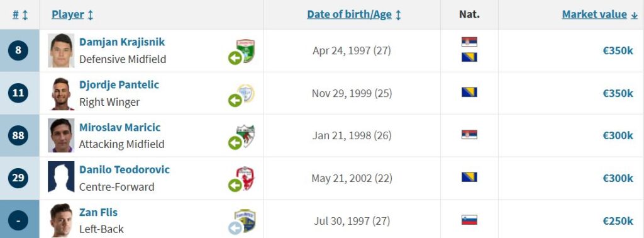644x238 pixels.
Task: Open Damjan Krajisnik's previous club crest
Action: tap(246, 50)
